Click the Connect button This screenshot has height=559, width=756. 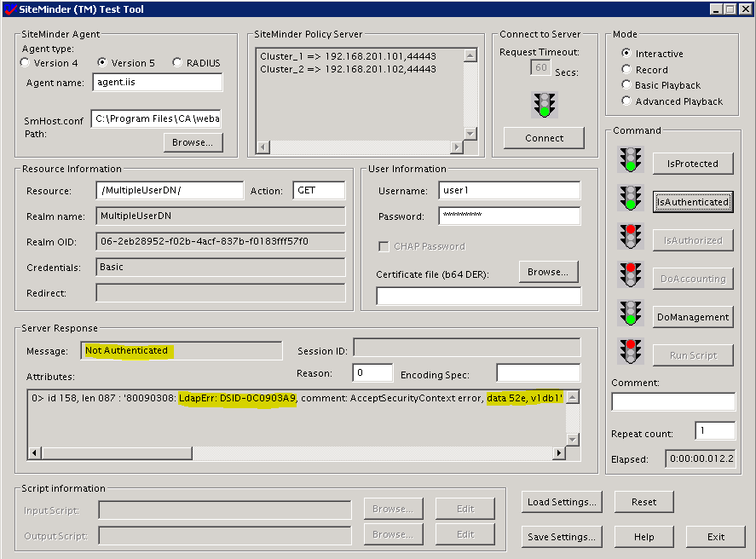click(544, 138)
